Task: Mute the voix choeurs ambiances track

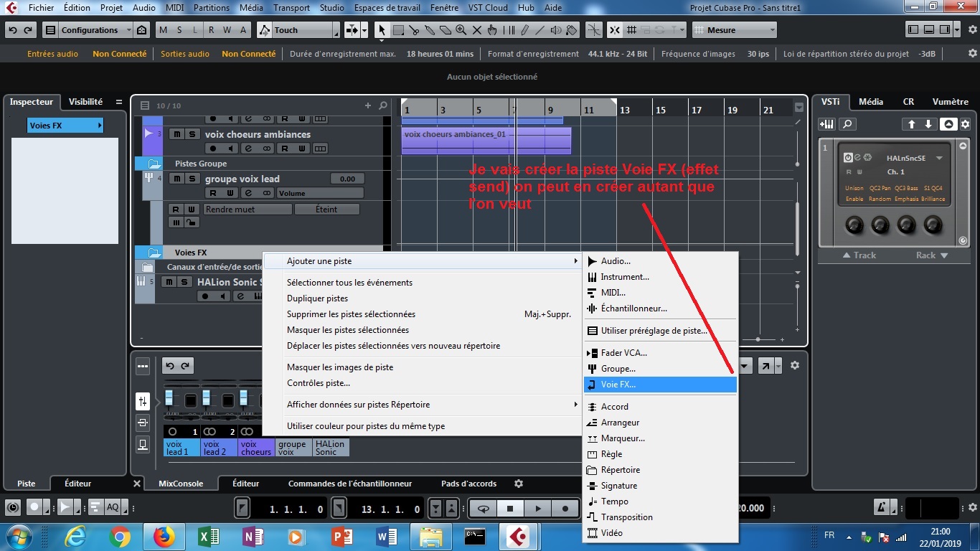Action: [176, 134]
